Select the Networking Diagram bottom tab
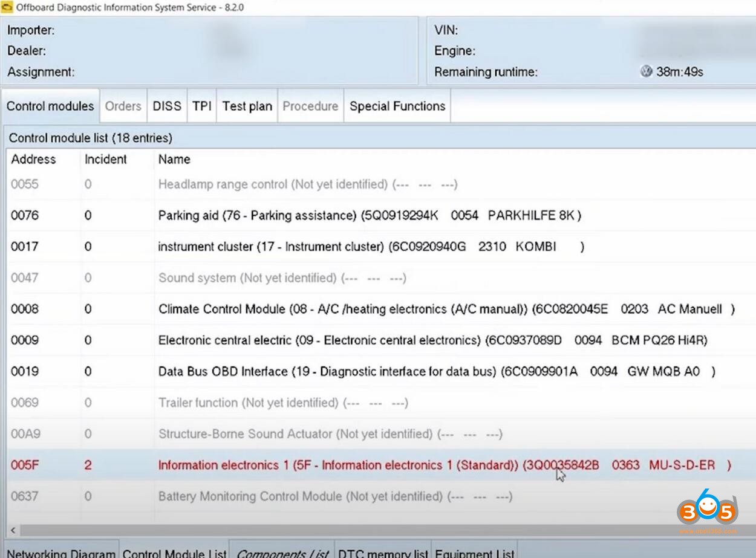Viewport: 756px width, 558px height. 60,551
